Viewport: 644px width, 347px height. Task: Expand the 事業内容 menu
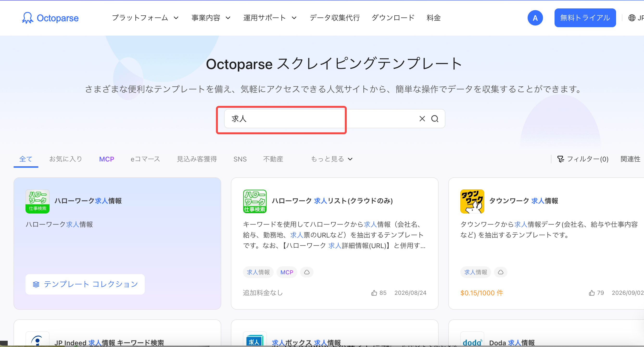211,18
